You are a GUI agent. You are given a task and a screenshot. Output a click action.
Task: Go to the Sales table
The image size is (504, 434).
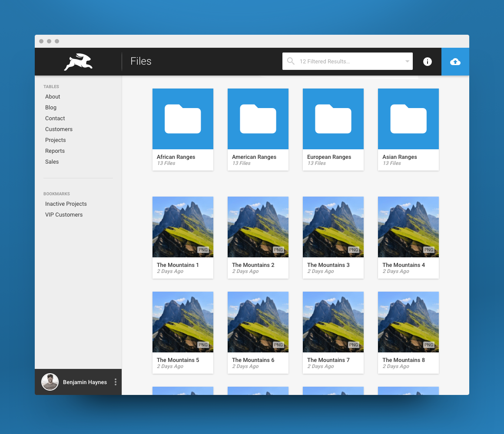(x=52, y=162)
